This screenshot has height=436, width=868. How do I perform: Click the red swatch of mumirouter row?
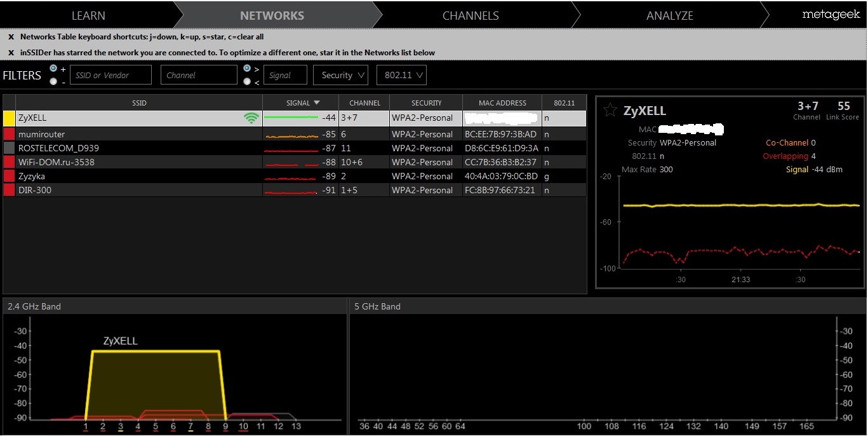pyautogui.click(x=9, y=134)
